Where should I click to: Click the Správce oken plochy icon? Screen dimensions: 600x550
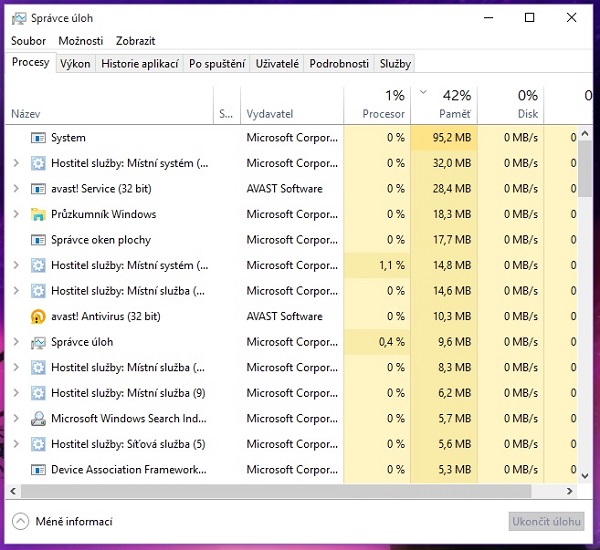(38, 240)
